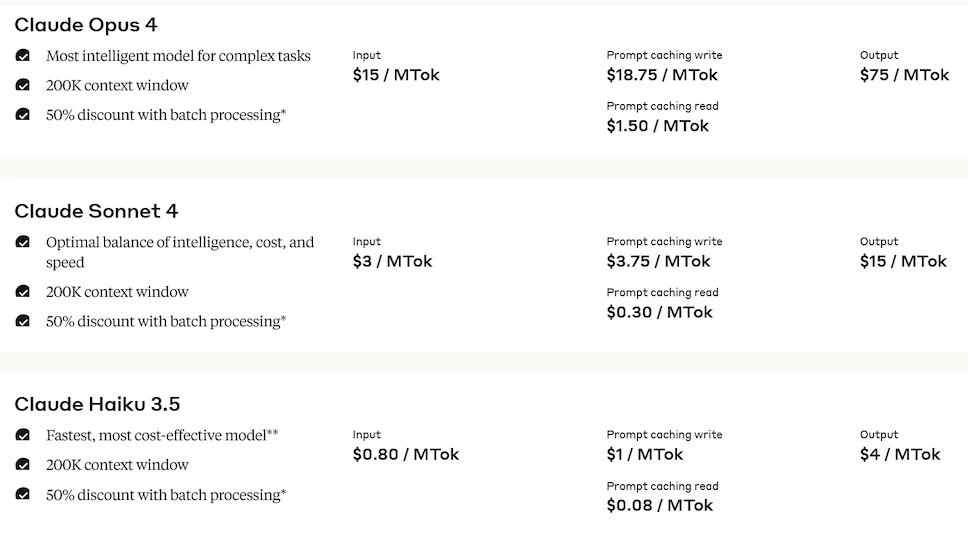Click the checkmark beside Fastest, most cost-effective model

point(23,435)
